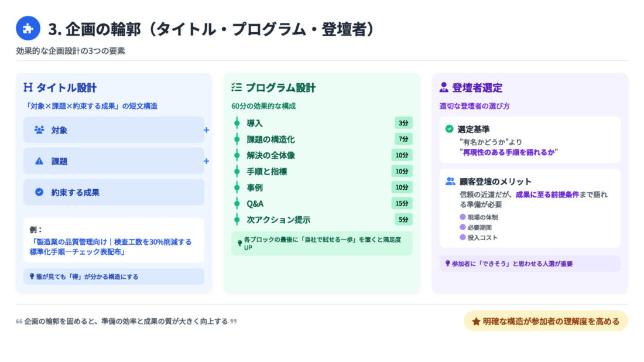Click the users icon beside 顧客登壇のメリット
This screenshot has width=644, height=362.
pos(450,182)
